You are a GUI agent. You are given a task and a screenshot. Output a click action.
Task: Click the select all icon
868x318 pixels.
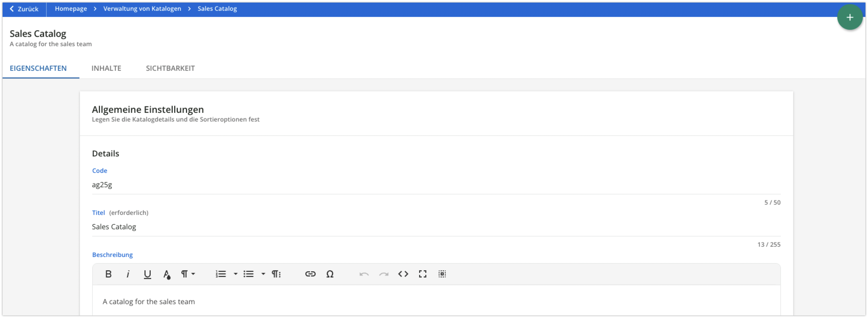point(442,274)
